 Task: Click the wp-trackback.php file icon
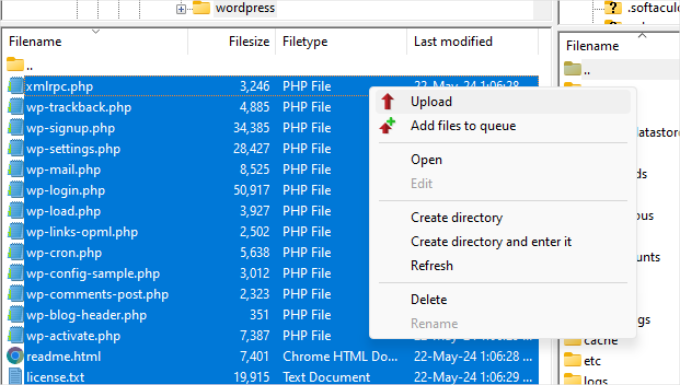(x=16, y=107)
